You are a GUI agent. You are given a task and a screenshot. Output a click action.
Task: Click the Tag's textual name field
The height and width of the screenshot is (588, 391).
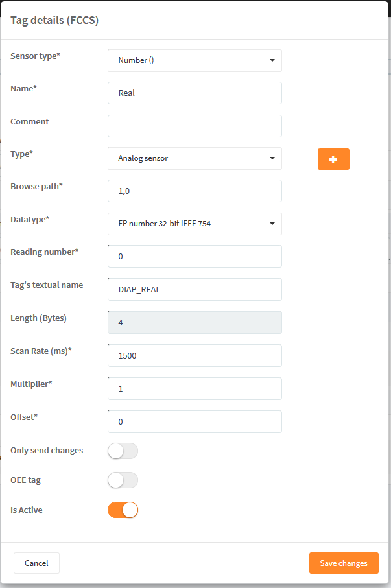[195, 290]
